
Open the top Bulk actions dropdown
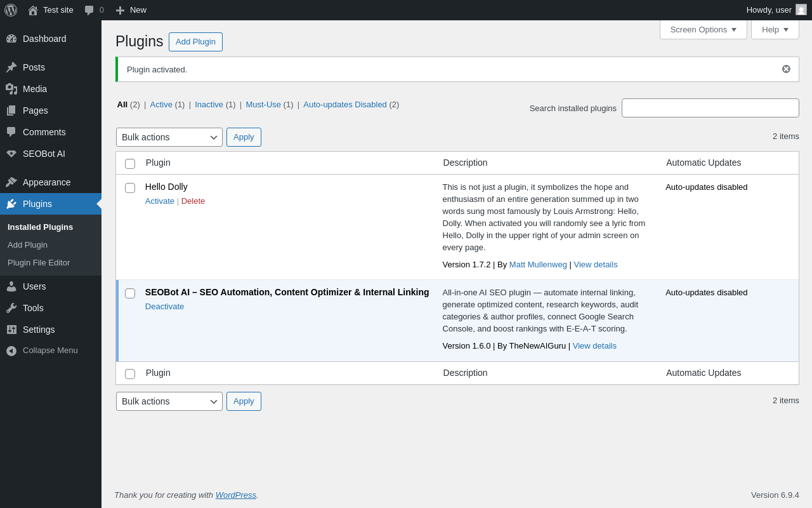[169, 137]
